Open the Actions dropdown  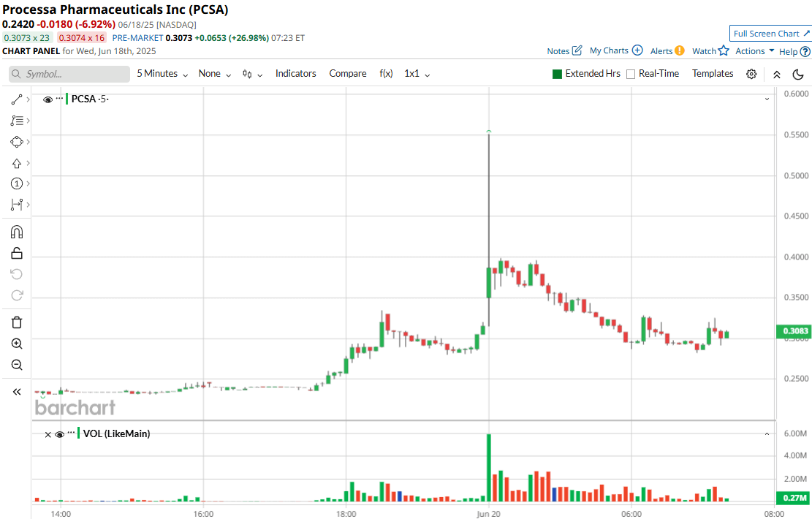[x=754, y=50]
